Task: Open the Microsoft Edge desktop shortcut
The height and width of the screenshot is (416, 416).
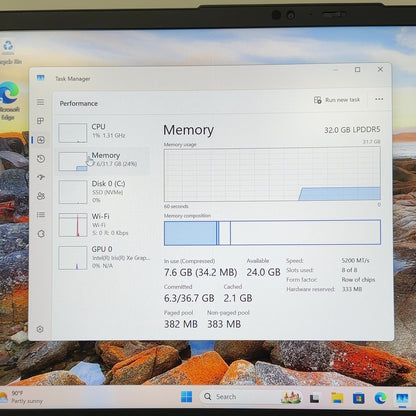Action: pos(9,101)
